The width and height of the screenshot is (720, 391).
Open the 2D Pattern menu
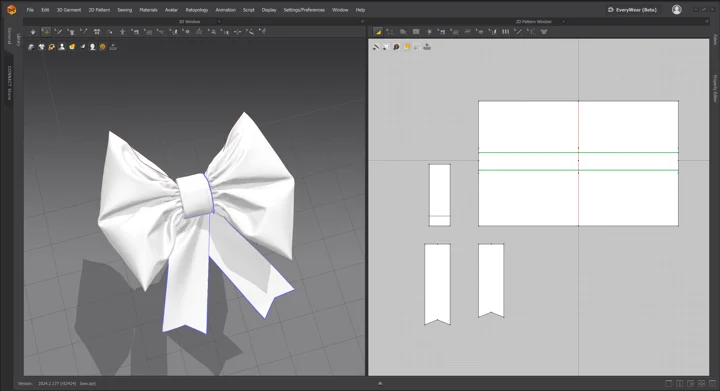point(99,10)
